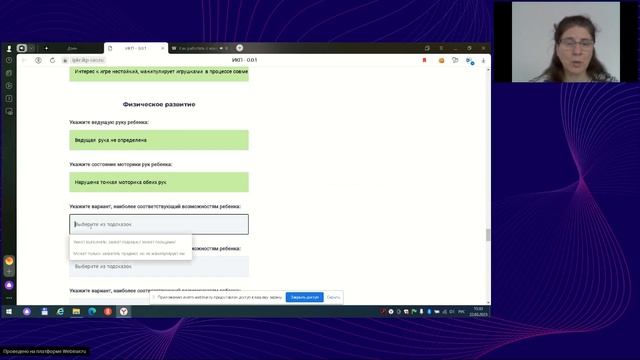Open Internet Explorer in the taskbar
Screen dimensions: 640x360
(60, 311)
